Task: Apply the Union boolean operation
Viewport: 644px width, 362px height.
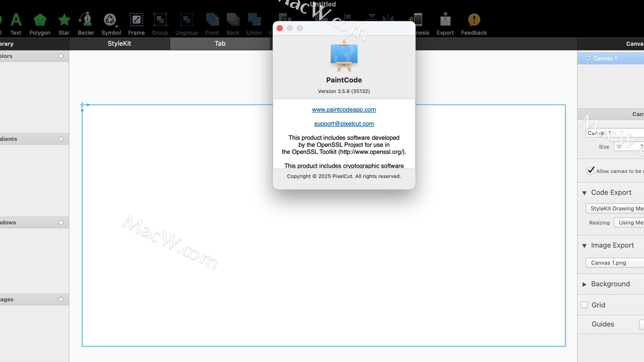Action: point(254,24)
